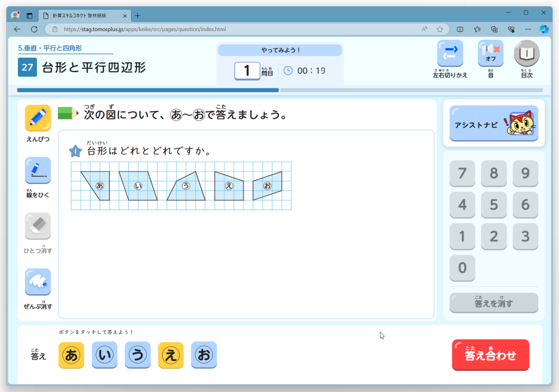Tap number 5 on the keypad
The image size is (559, 392).
click(x=493, y=205)
